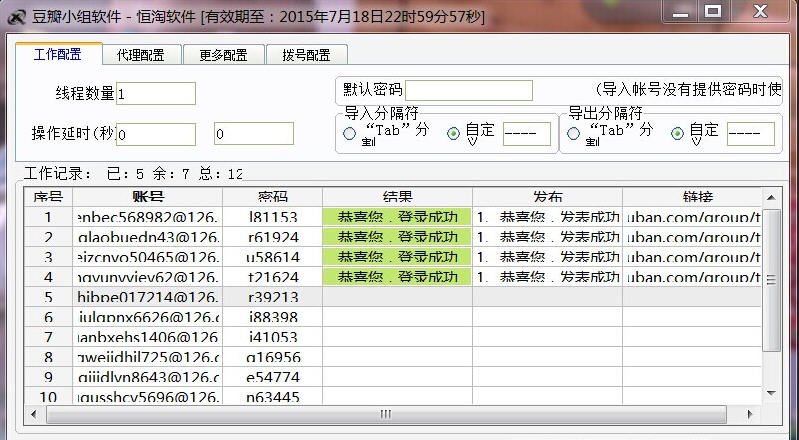The image size is (799, 440).
Task: Click sequence number 9 cell
Action: click(x=48, y=377)
